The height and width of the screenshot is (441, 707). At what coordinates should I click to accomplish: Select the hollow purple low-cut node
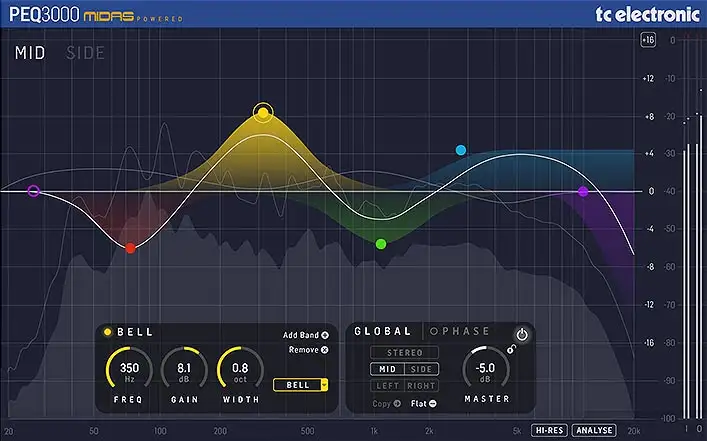[x=33, y=191]
